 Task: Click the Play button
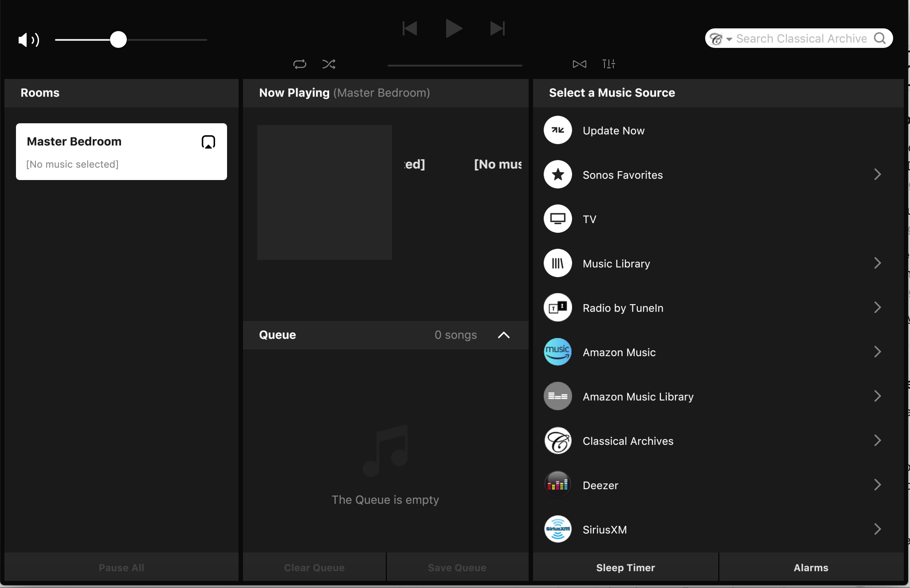coord(453,28)
